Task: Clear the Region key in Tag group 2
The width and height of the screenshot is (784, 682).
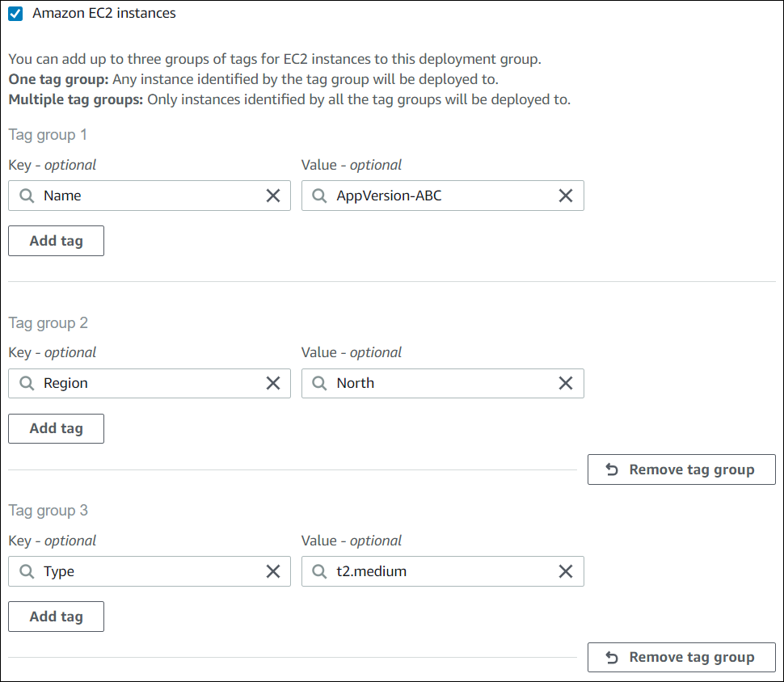Action: point(272,383)
